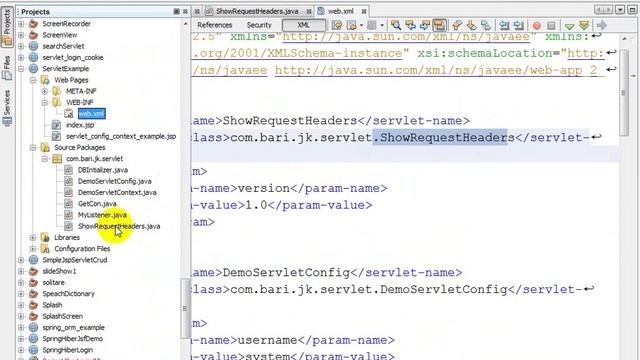Maximize the editor window button
This screenshot has width=640, height=360.
point(632,10)
